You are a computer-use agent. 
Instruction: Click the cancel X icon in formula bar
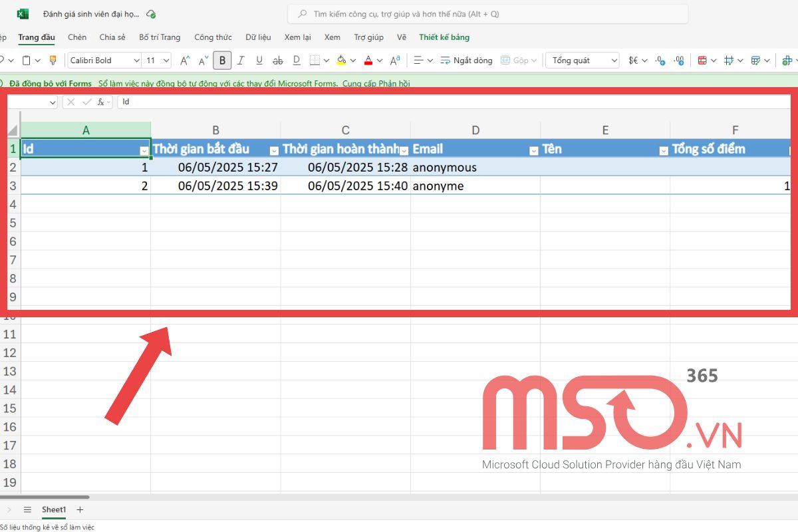tap(71, 102)
